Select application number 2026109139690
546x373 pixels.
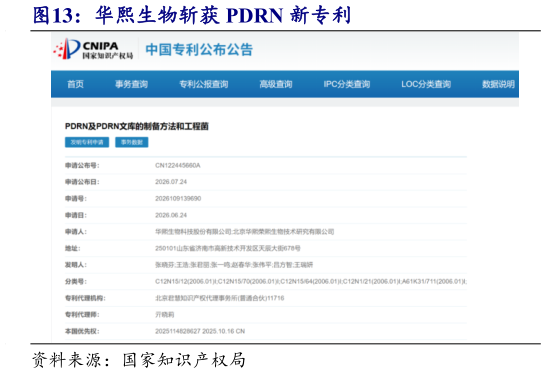click(x=178, y=199)
